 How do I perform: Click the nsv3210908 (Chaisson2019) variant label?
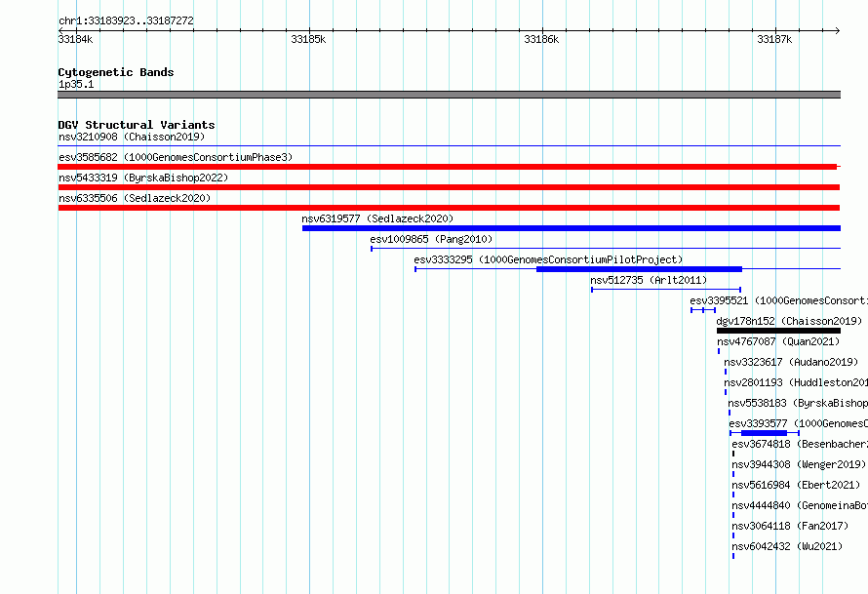pyautogui.click(x=132, y=137)
